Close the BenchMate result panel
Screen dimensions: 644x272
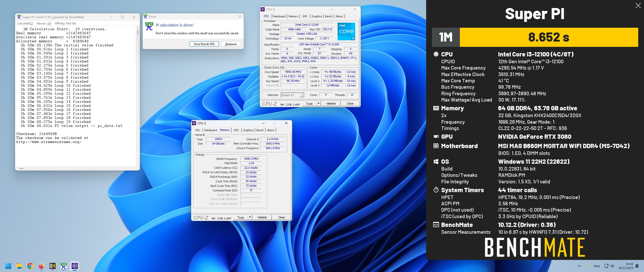[x=638, y=6]
